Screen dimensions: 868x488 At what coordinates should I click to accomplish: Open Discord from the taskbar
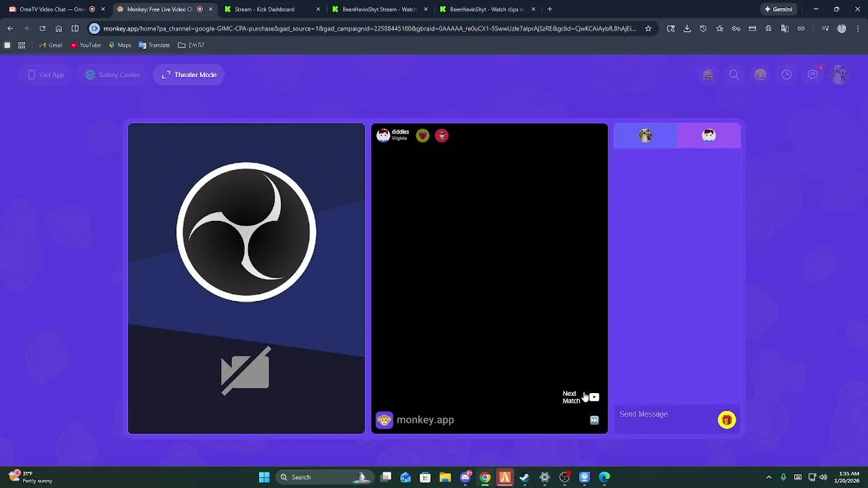pyautogui.click(x=465, y=477)
